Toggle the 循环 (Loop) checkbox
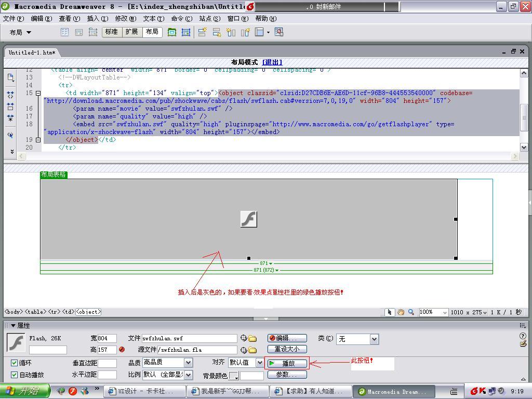 (15, 363)
